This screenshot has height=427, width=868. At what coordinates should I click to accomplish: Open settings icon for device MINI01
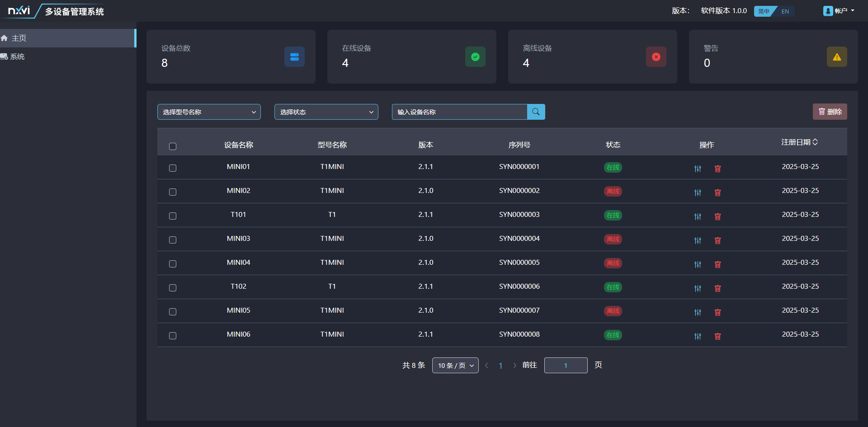[x=698, y=169]
